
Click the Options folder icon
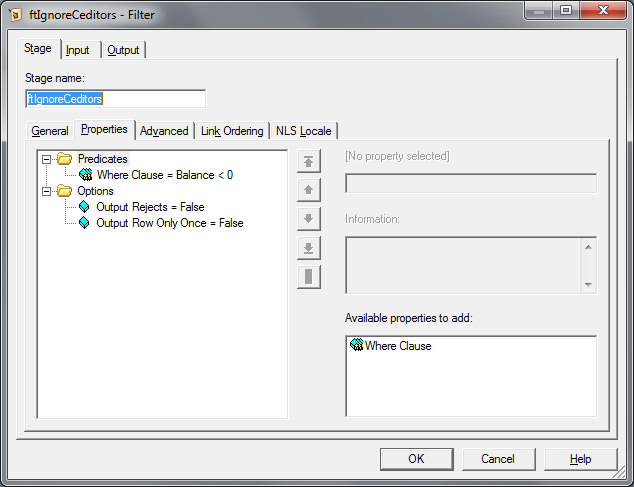tap(65, 191)
